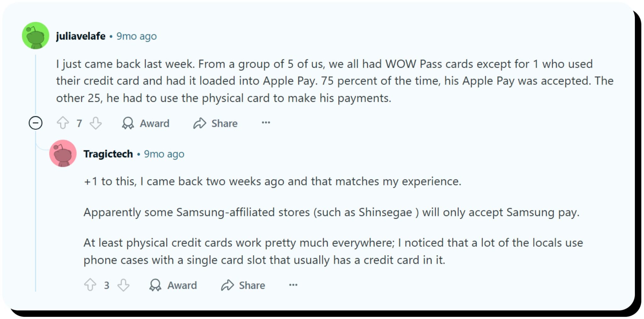Click Tragictech's red Snoo avatar
The height and width of the screenshot is (319, 644).
(63, 154)
